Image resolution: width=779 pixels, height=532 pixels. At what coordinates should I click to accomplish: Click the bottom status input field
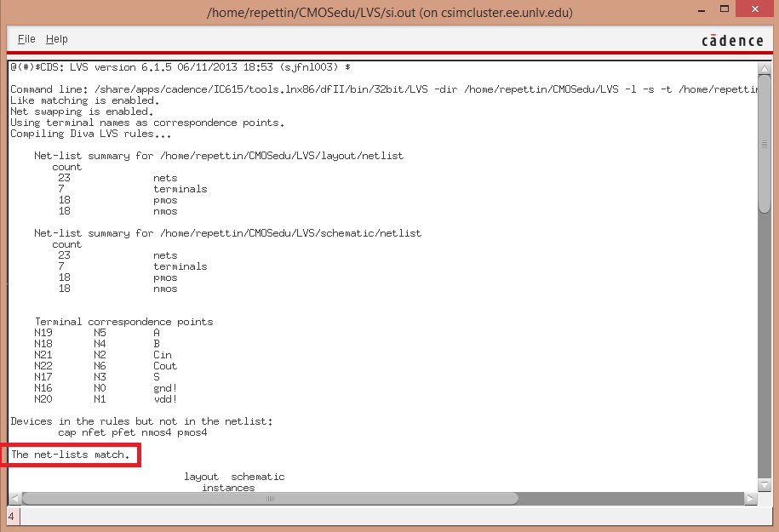coord(396,517)
